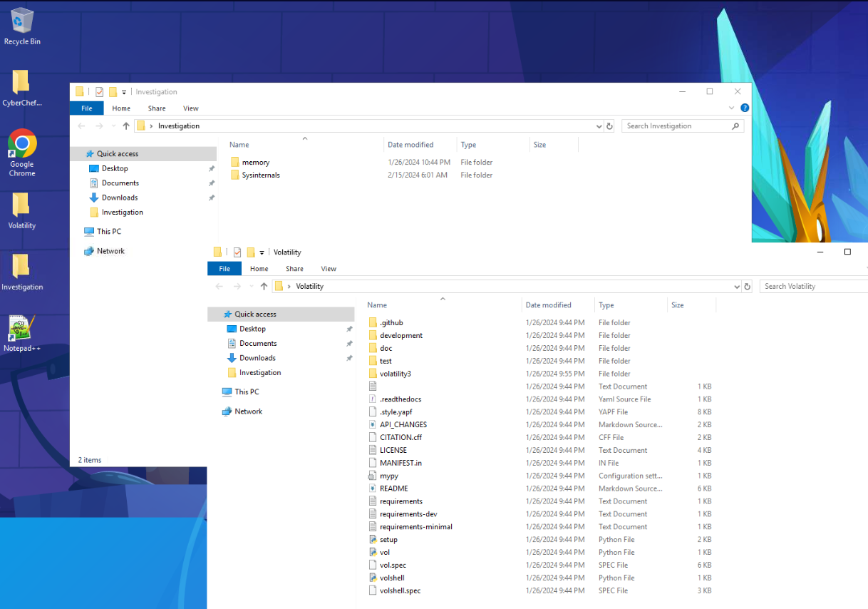
Task: Select the README markdown file icon
Action: (373, 488)
